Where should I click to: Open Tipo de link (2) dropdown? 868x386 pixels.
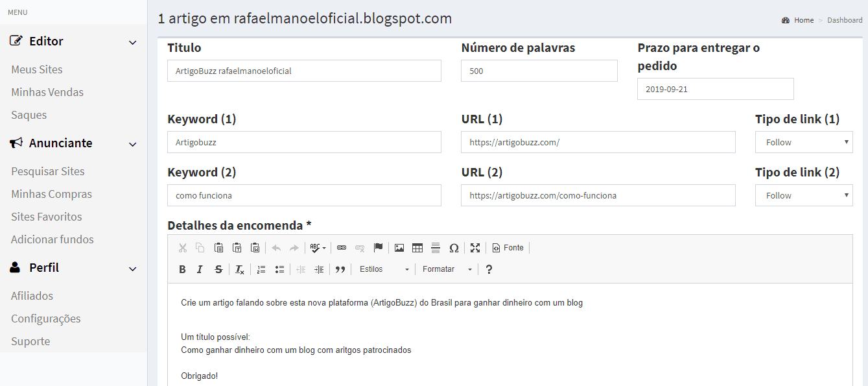804,195
